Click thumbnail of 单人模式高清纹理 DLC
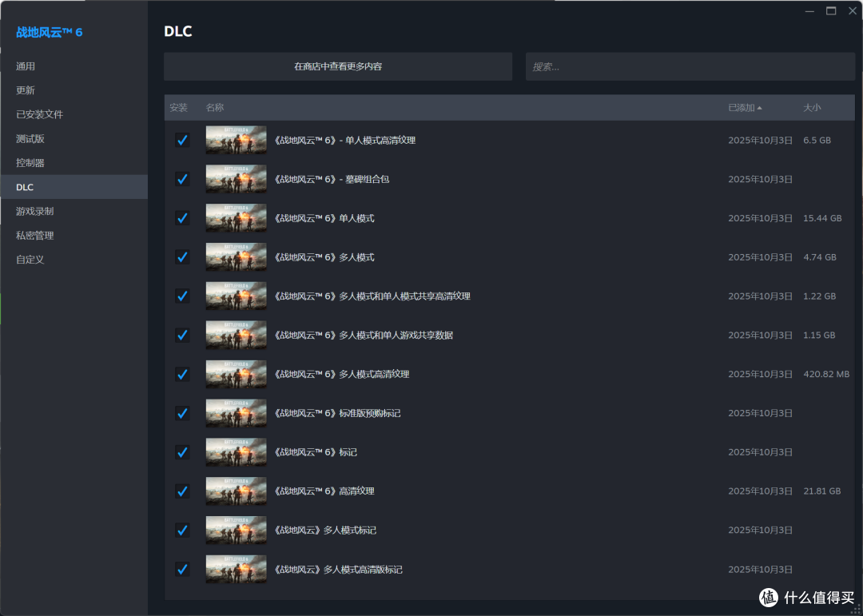The width and height of the screenshot is (863, 616). pos(236,140)
